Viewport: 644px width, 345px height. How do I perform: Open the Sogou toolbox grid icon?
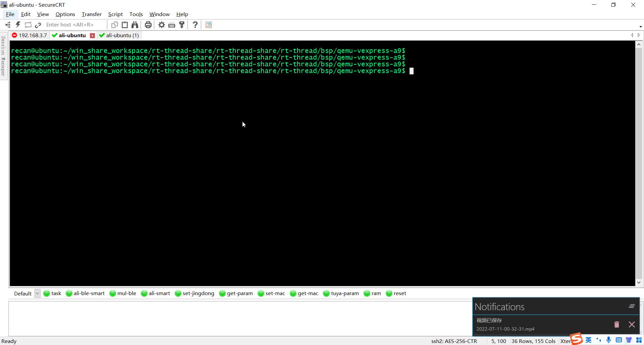click(639, 340)
